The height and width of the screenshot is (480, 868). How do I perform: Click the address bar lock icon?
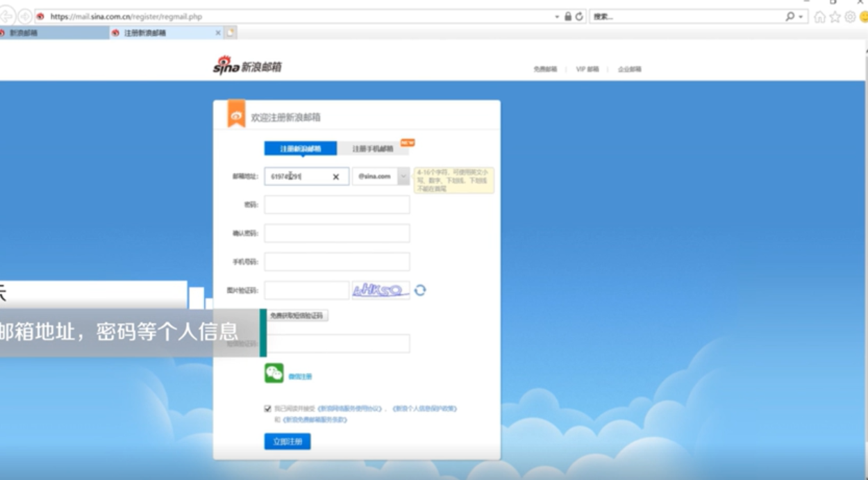tap(568, 16)
